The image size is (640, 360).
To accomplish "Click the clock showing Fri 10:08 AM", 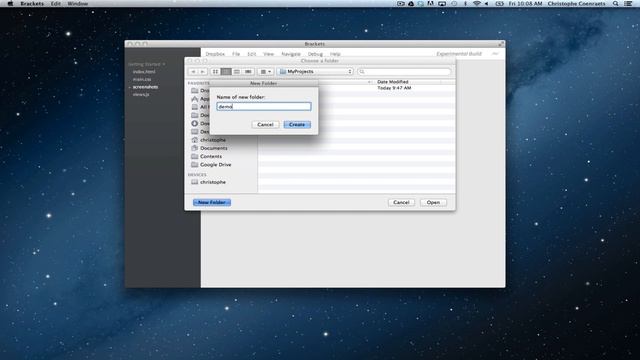I will click(x=525, y=4).
